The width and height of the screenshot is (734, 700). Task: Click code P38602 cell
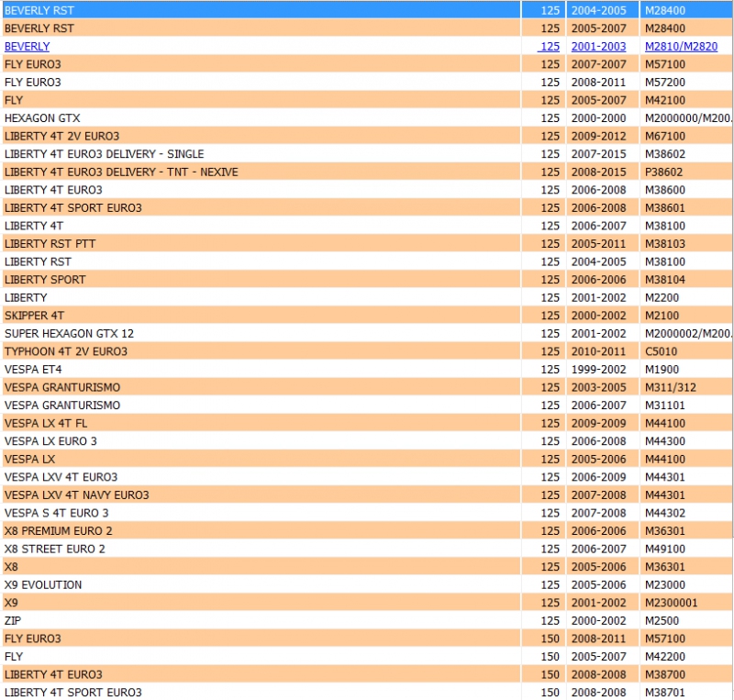[685, 172]
